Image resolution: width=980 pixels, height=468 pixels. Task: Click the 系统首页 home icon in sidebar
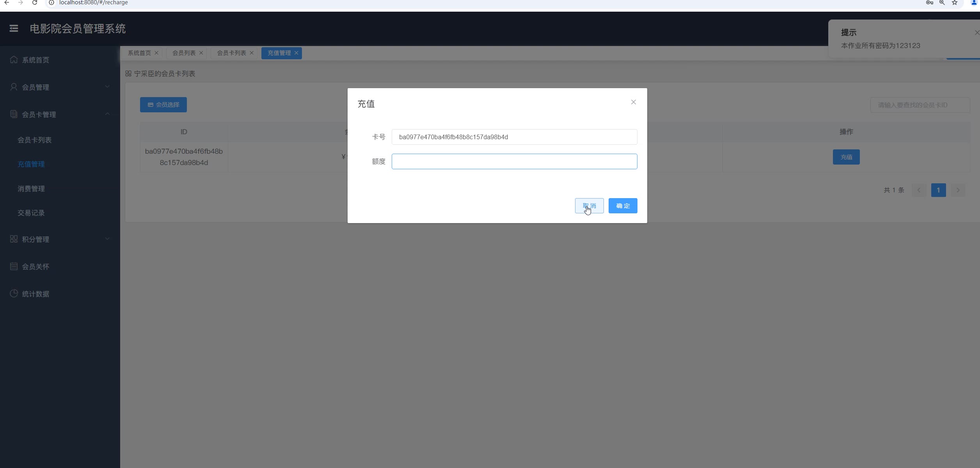point(14,60)
